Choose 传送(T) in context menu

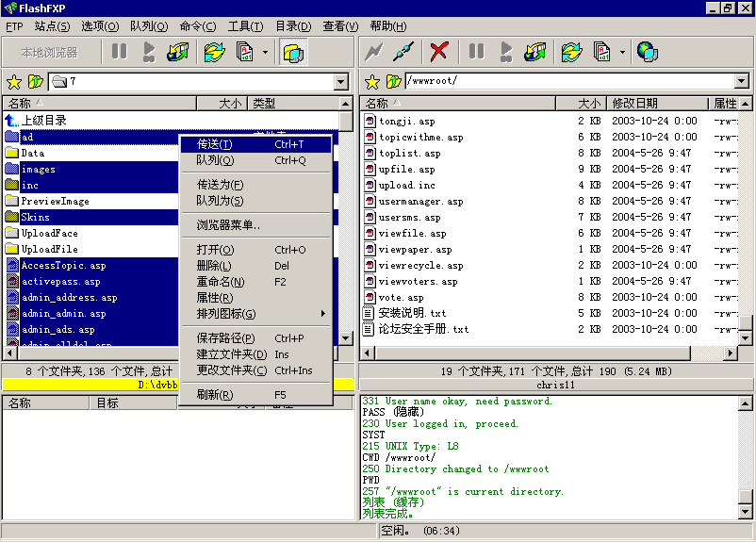(256, 144)
